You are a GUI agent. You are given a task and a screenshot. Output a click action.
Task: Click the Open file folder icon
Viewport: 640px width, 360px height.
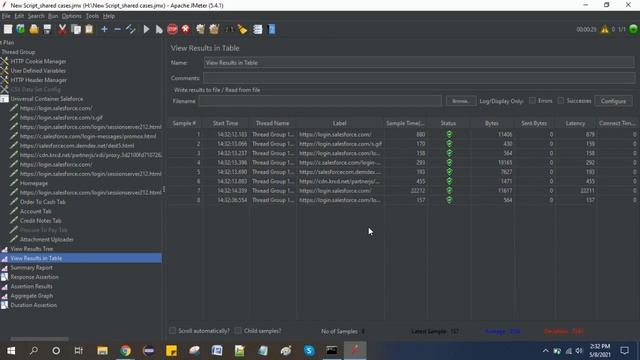coord(34,29)
